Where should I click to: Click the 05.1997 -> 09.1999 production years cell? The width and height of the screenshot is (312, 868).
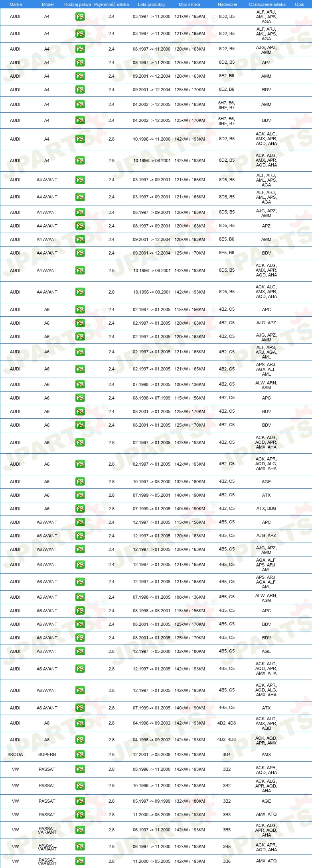[x=152, y=801]
